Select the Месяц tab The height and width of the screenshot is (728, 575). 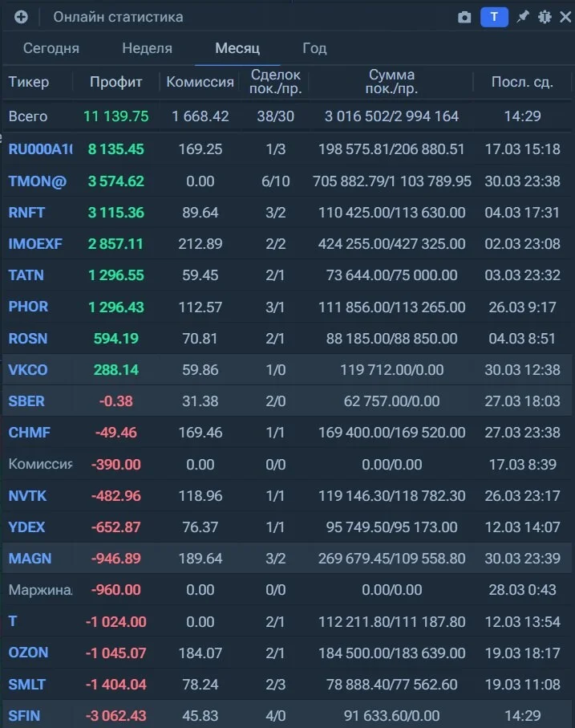237,48
